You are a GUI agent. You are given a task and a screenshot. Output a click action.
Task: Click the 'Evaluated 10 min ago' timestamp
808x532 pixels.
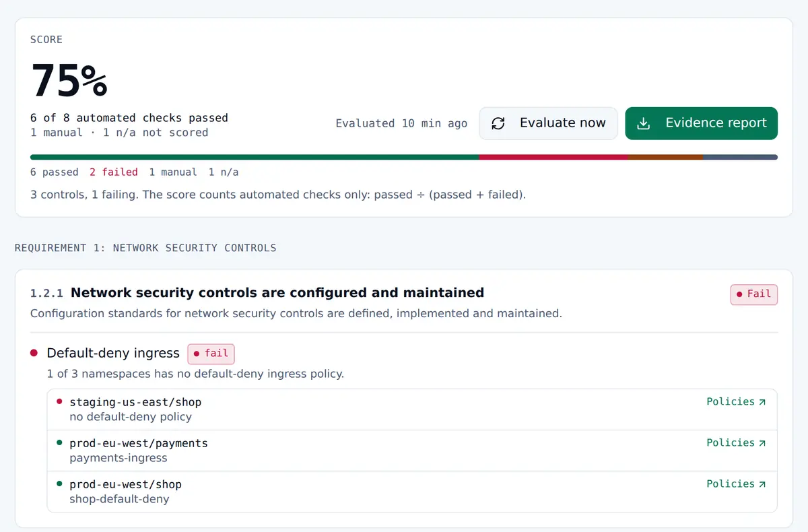(401, 123)
